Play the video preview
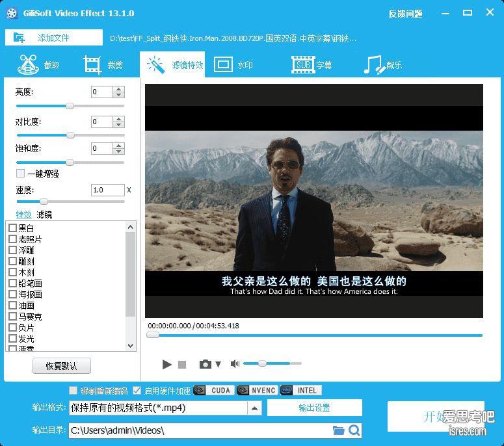This screenshot has height=446, width=504. 167,364
